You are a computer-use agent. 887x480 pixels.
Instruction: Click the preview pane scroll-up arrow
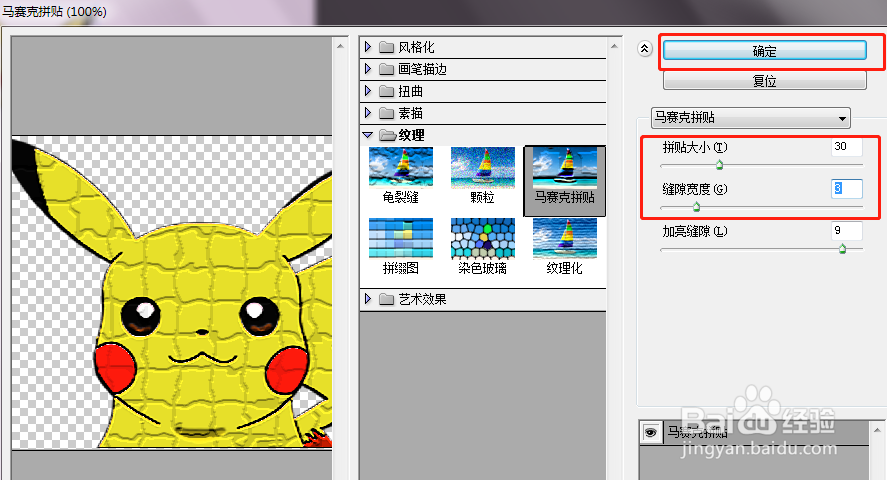point(340,46)
